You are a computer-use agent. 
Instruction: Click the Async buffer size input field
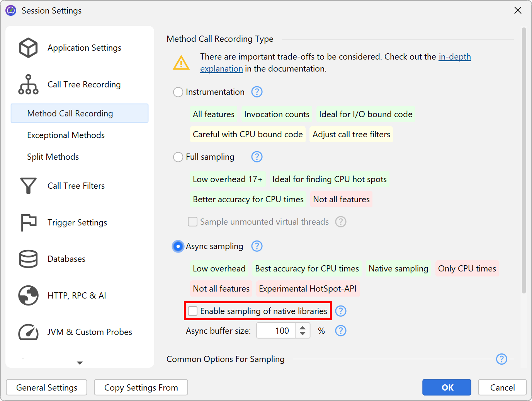[x=276, y=331]
